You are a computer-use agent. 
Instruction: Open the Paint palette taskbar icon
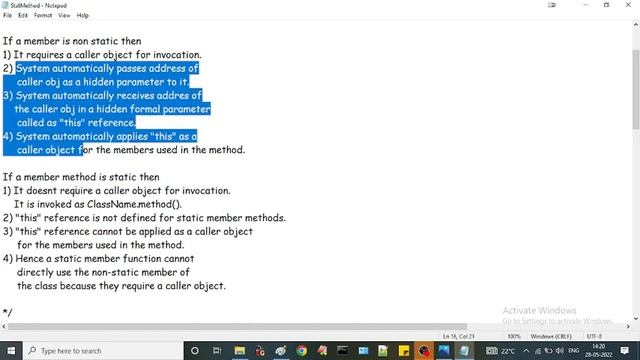pyautogui.click(x=281, y=351)
